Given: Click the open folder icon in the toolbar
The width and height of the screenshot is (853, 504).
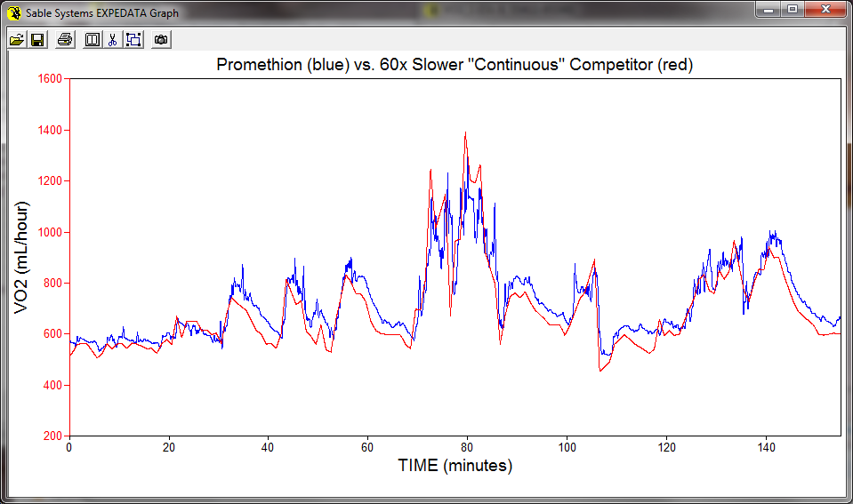Looking at the screenshot, I should (x=17, y=40).
